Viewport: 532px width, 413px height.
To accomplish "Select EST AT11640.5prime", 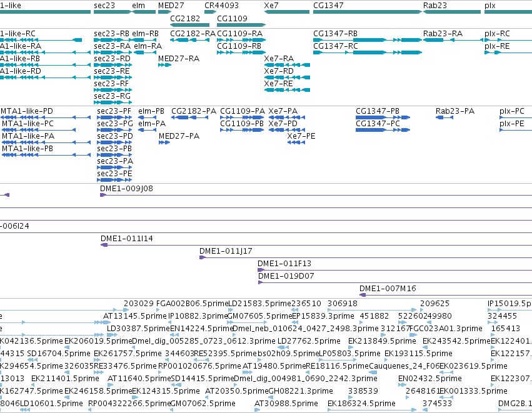I will tap(139, 379).
